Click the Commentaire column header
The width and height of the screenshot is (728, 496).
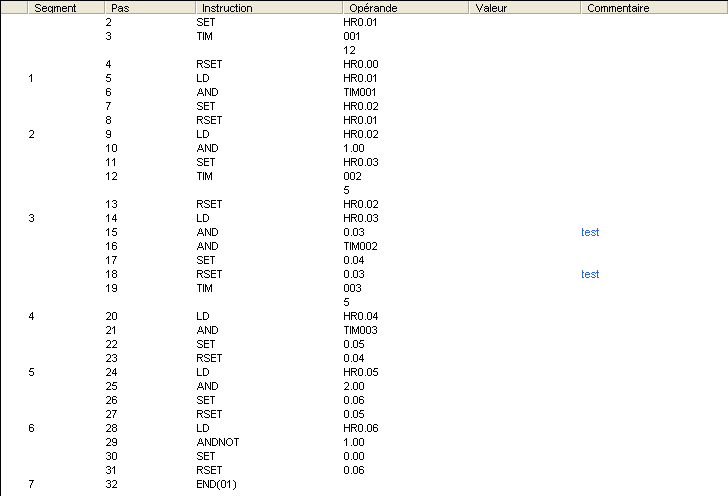(x=618, y=8)
